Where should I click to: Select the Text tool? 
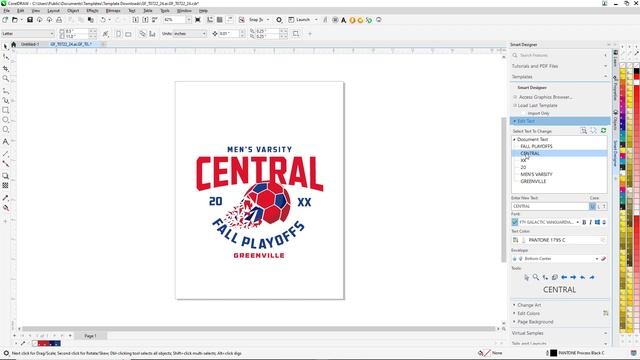coord(6,142)
